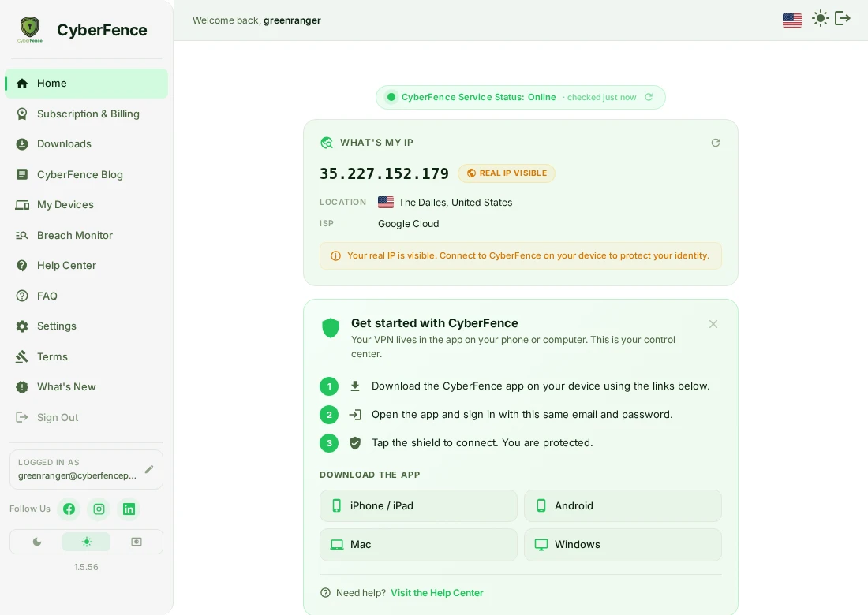
Task: Download the Mac app
Action: (418, 544)
